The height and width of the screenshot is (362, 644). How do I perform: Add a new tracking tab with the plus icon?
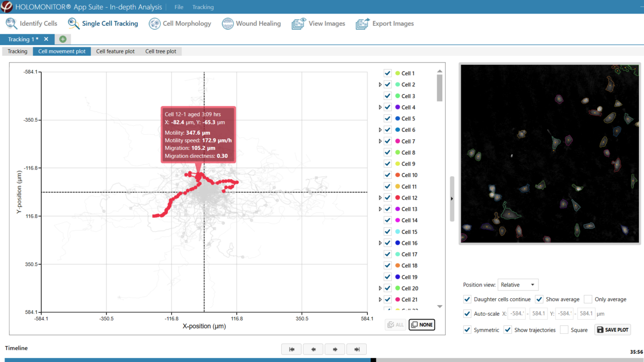(62, 39)
